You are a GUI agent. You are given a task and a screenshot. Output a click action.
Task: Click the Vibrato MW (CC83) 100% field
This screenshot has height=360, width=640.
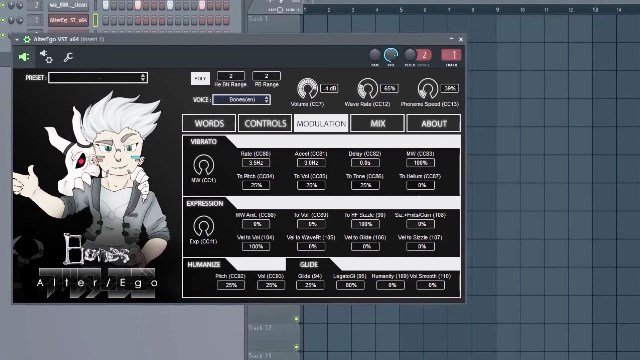[420, 163]
